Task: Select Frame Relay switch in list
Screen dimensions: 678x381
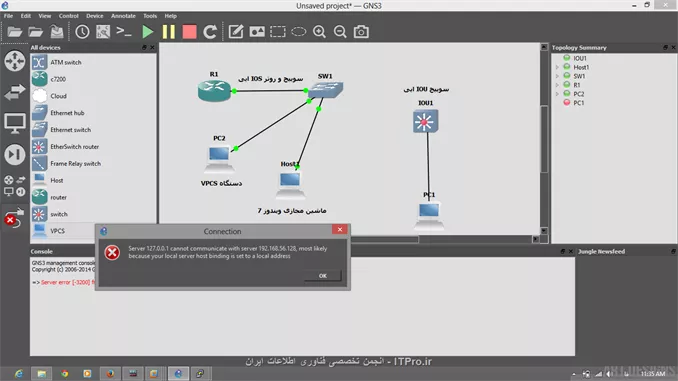Action: [93, 163]
